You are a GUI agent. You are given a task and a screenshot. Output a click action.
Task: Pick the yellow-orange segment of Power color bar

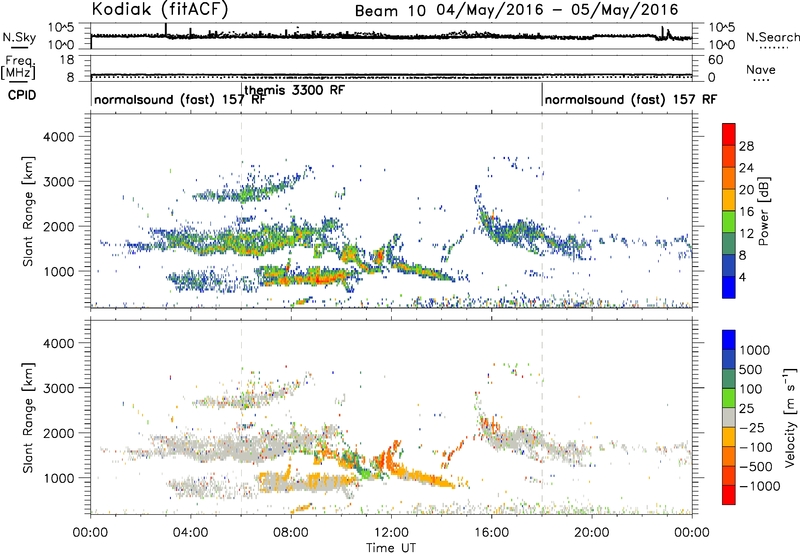click(729, 200)
